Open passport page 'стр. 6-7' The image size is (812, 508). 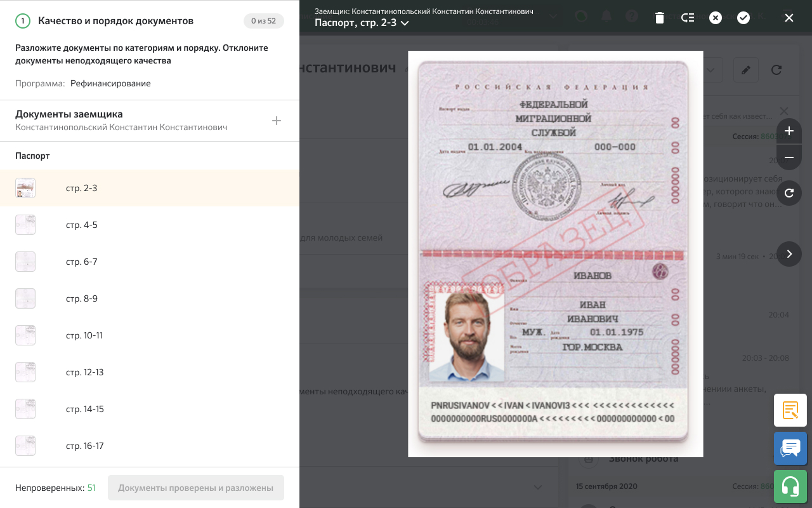(x=150, y=262)
